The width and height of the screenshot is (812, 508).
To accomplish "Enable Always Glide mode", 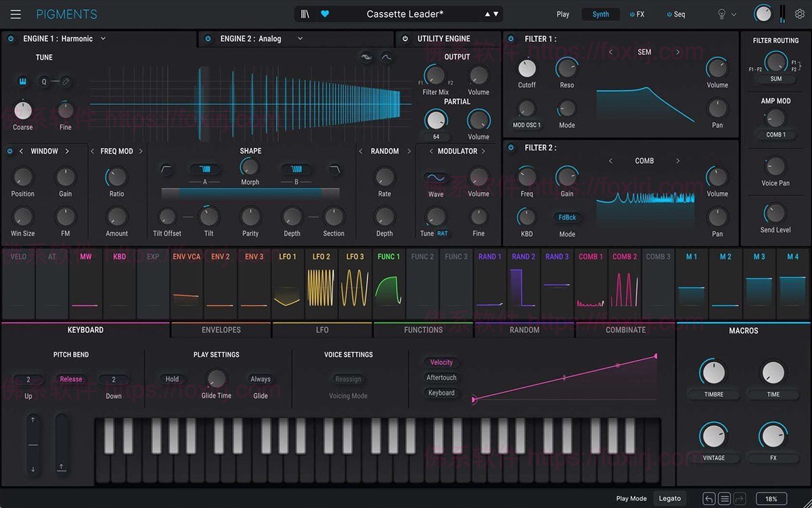I will click(x=260, y=379).
